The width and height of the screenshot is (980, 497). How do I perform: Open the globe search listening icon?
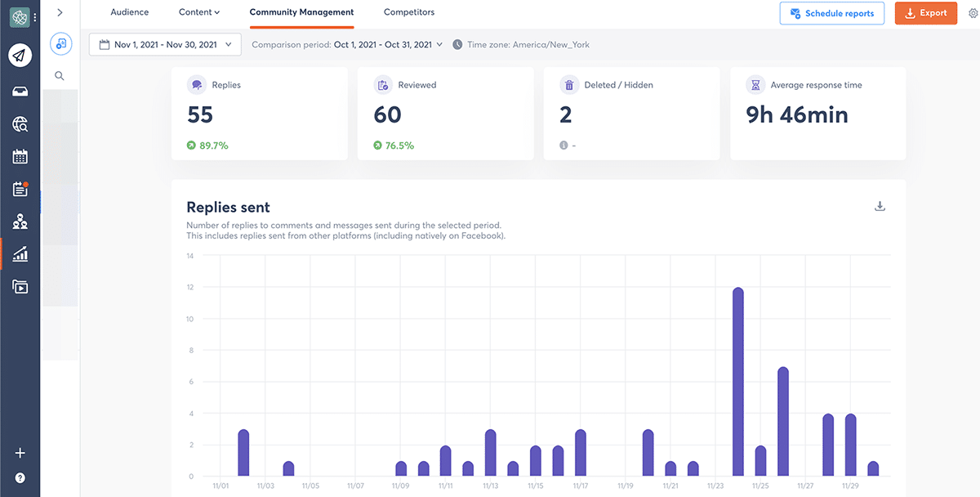click(20, 124)
